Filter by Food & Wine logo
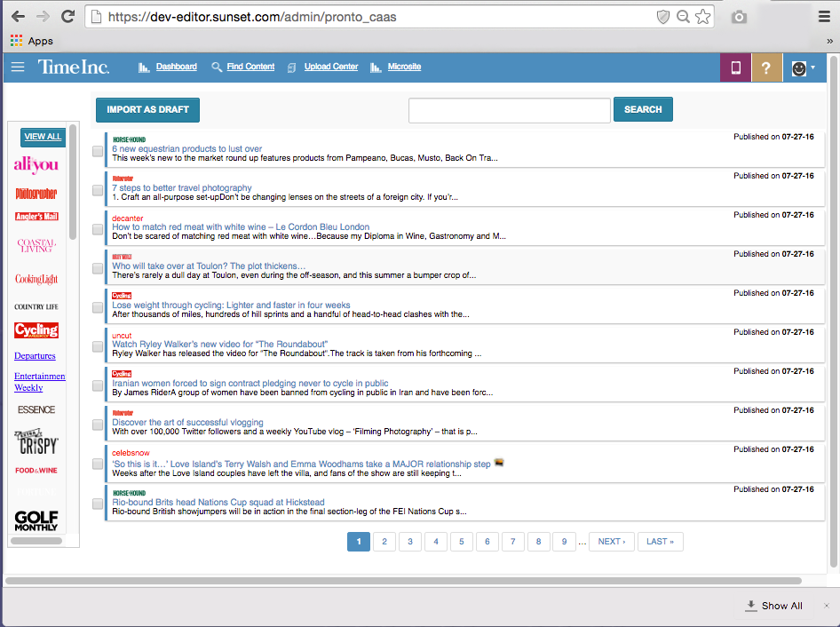 coord(36,471)
